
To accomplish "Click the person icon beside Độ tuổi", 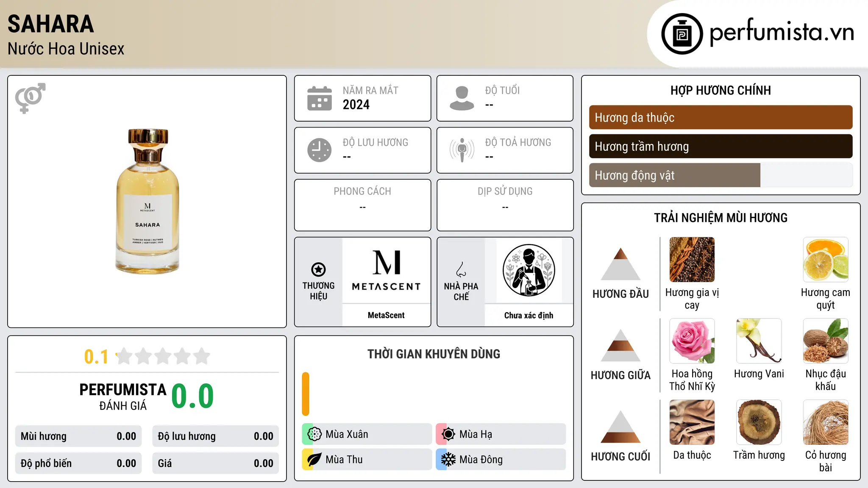I will point(462,98).
